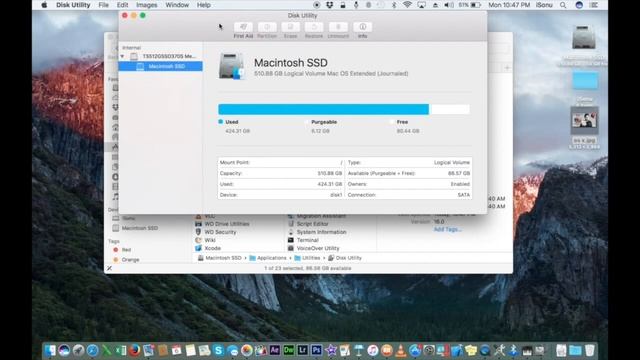
Task: Launch VLC from the Dock
Action: 401,350
